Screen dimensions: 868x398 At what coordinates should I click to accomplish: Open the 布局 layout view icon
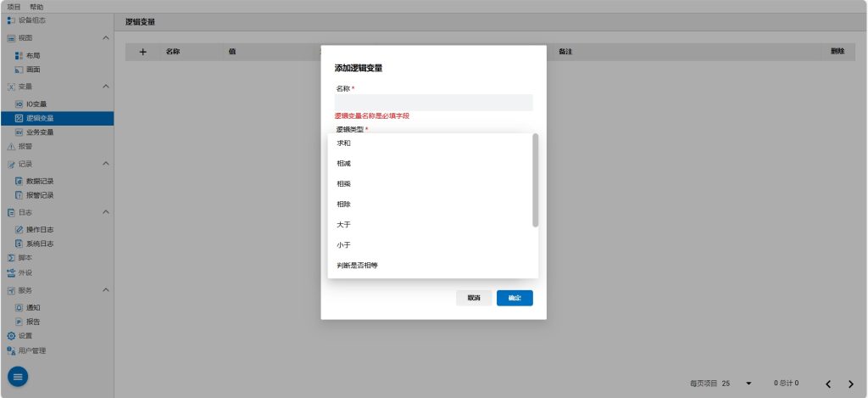click(19, 55)
